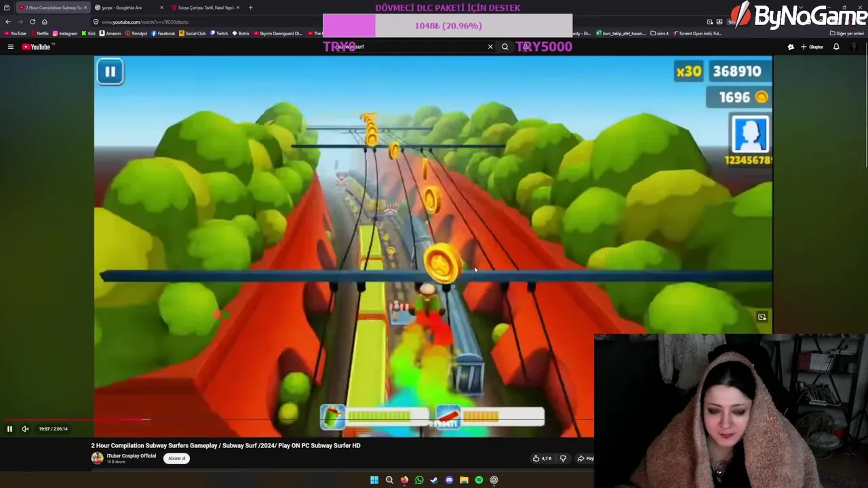The height and width of the screenshot is (488, 868).
Task: Open the Skyrim Dawnguard DL bookmark
Action: pyautogui.click(x=278, y=33)
